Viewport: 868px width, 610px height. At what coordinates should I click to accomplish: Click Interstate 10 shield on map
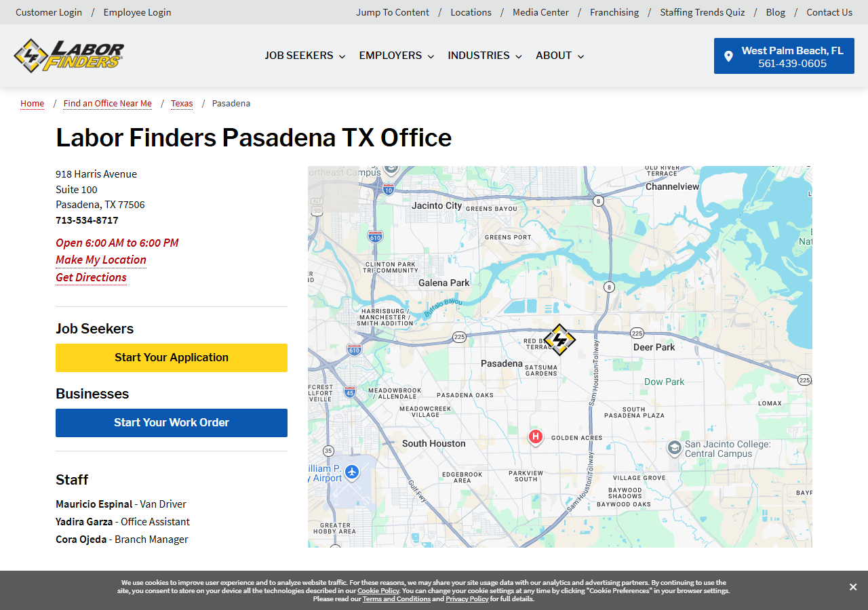coord(389,189)
